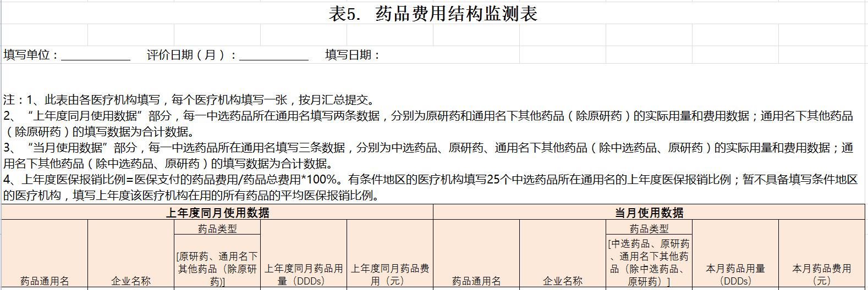Click 药品通用名 header under 上年度同月使用数据
This screenshot has width=868, height=290.
(45, 281)
